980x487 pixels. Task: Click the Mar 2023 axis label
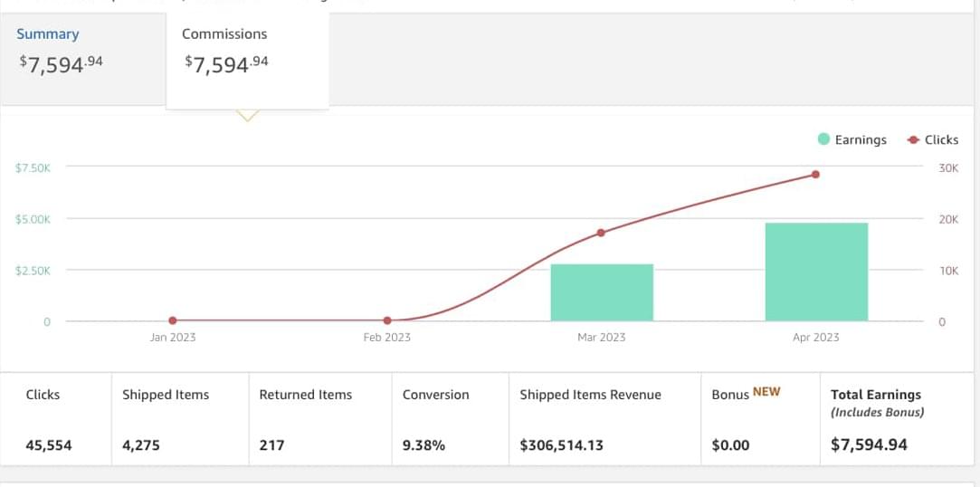coord(602,338)
